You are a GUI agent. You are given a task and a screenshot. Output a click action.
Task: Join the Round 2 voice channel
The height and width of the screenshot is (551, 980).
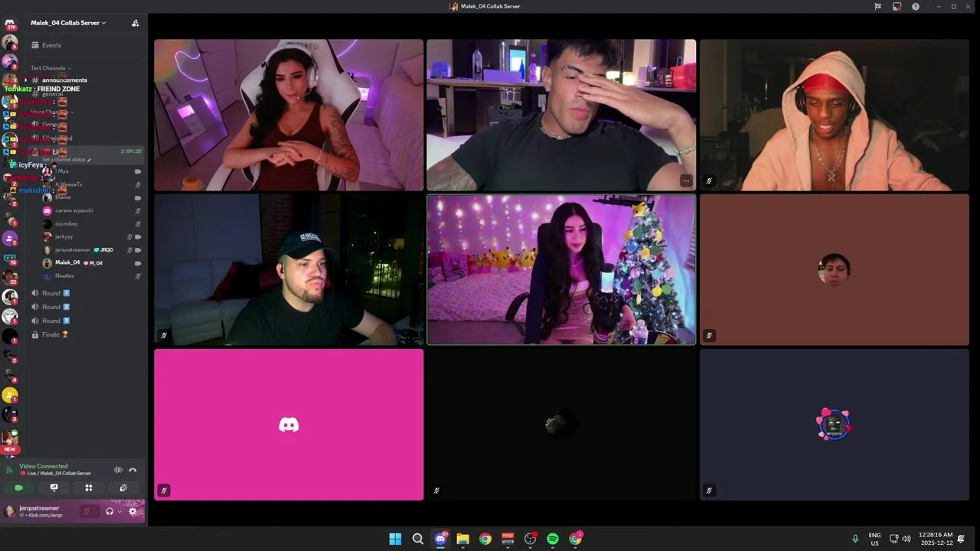(x=84, y=307)
